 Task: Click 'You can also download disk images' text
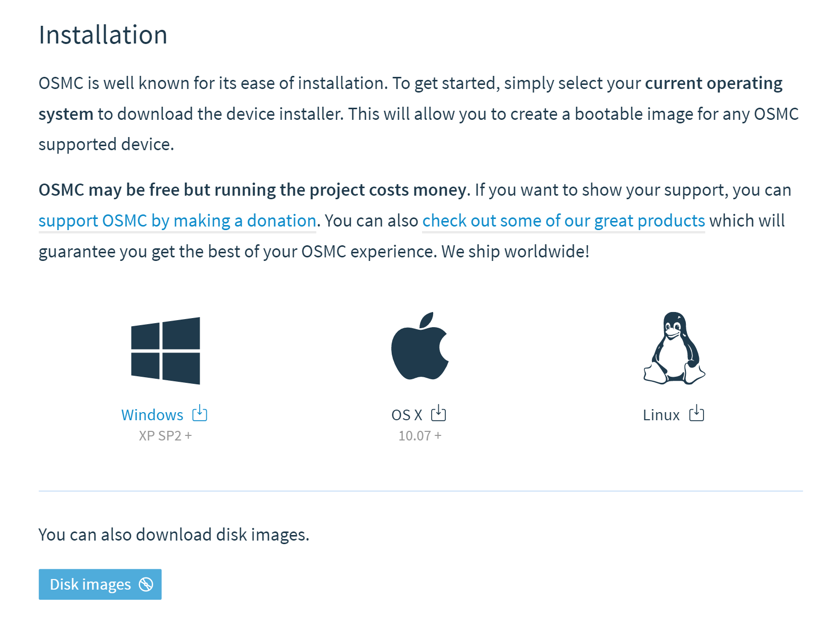point(174,535)
